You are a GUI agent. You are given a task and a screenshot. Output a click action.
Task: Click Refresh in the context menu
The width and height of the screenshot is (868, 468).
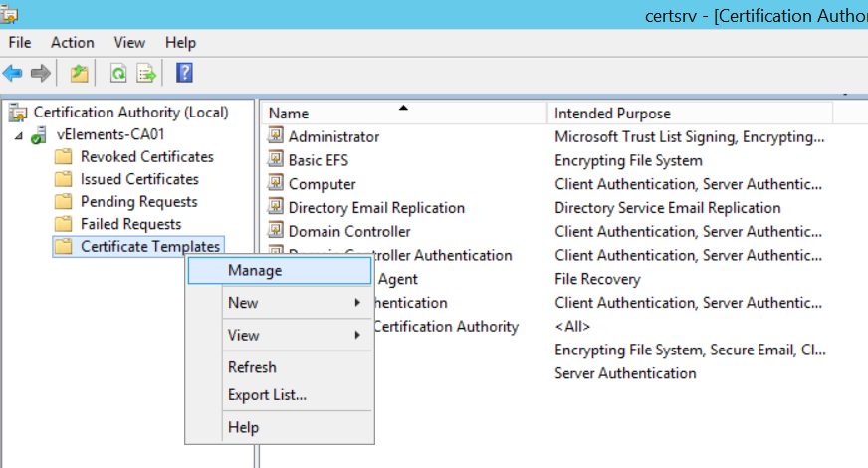coord(252,367)
